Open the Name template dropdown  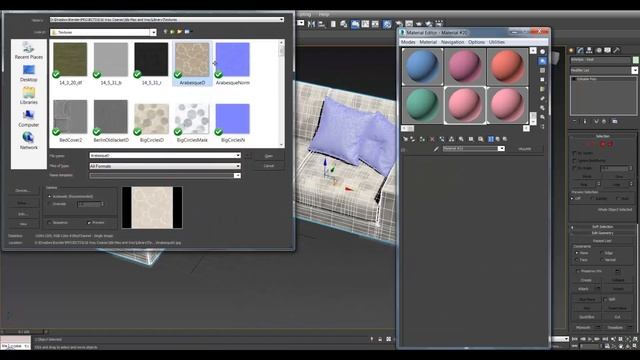click(x=237, y=176)
